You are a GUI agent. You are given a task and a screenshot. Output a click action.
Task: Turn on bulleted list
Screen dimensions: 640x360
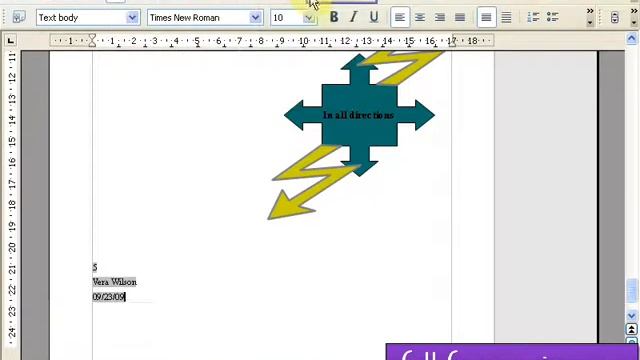(553, 17)
